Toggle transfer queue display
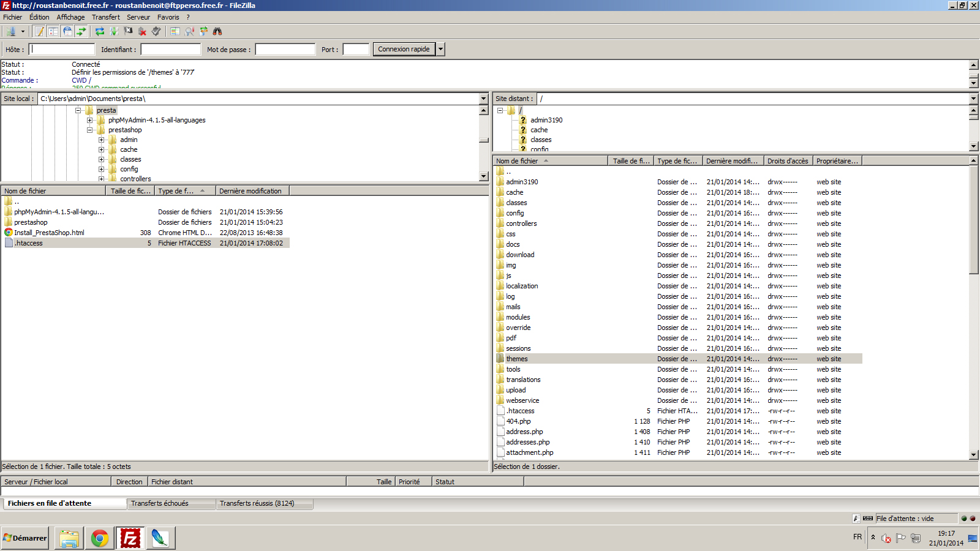 point(81,31)
